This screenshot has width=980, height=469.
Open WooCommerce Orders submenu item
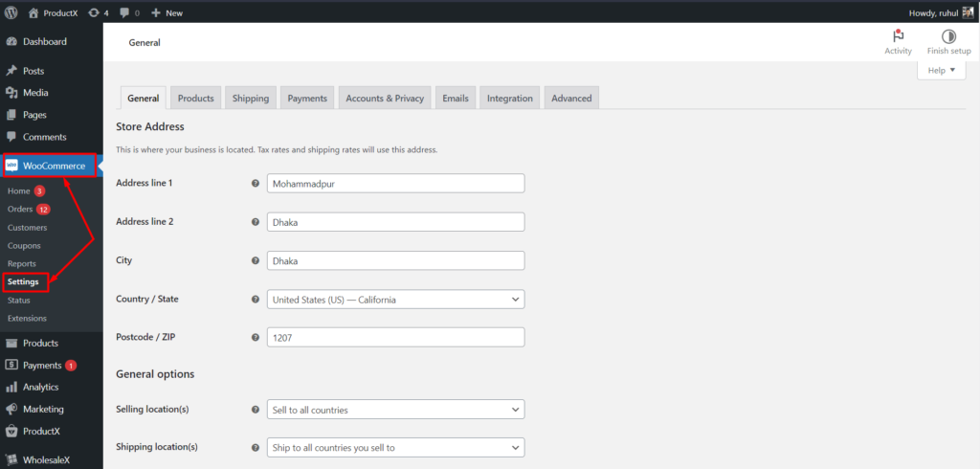point(20,209)
